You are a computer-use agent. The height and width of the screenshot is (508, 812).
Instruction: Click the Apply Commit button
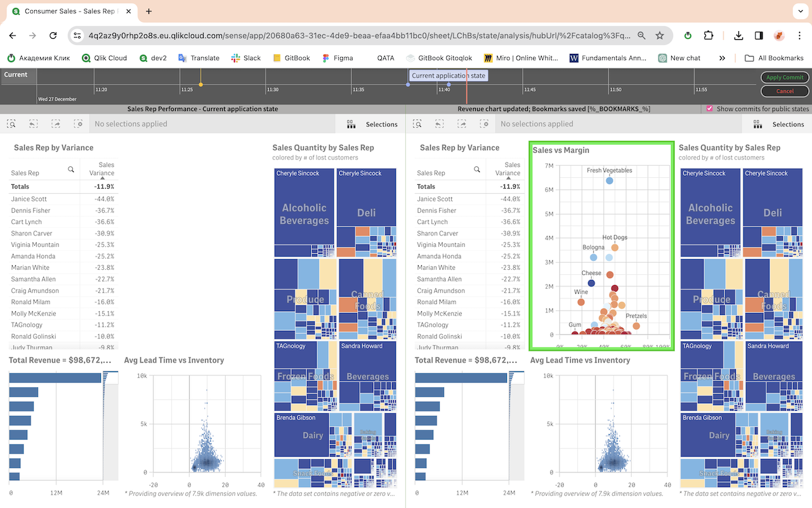point(784,77)
